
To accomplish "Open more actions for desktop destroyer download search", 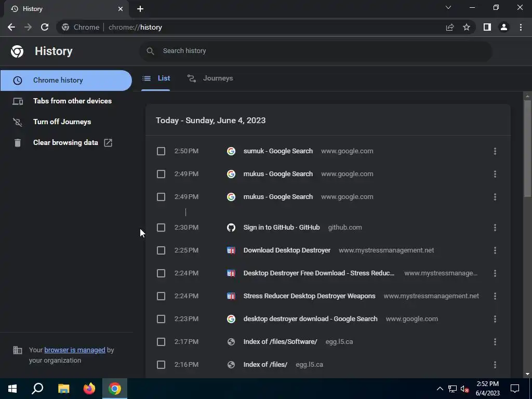I will pyautogui.click(x=495, y=319).
